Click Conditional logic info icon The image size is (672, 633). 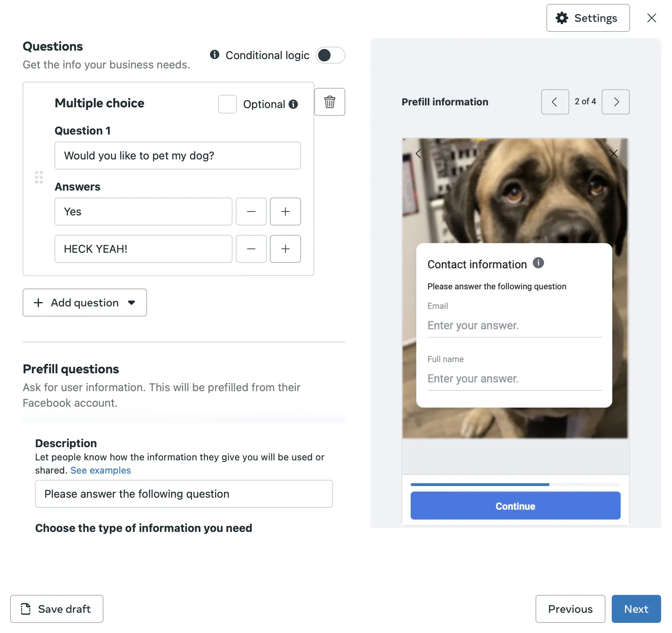pos(214,55)
